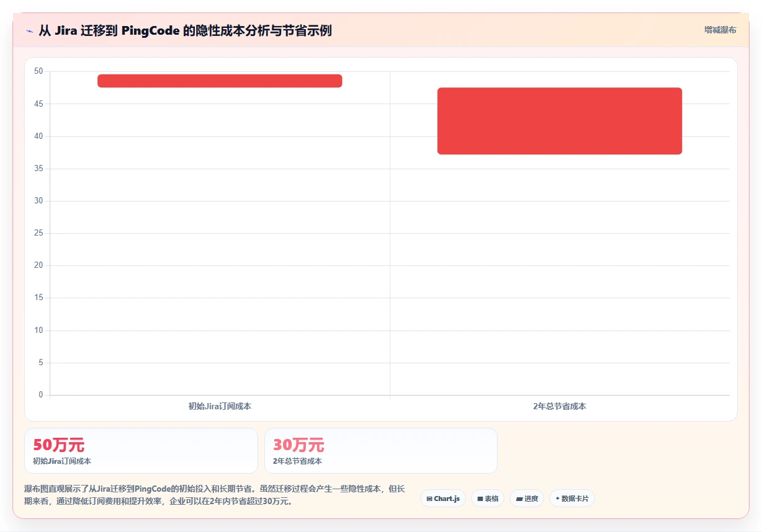Viewport: 762px width, 532px height.
Task: Click x-axis label 2年总节省成本
Action: [560, 407]
